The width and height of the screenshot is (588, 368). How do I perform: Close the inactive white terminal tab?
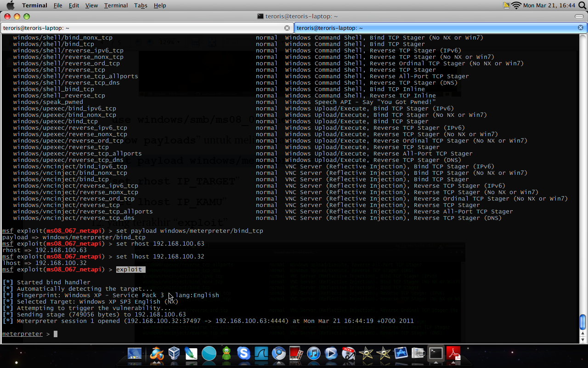(x=287, y=28)
